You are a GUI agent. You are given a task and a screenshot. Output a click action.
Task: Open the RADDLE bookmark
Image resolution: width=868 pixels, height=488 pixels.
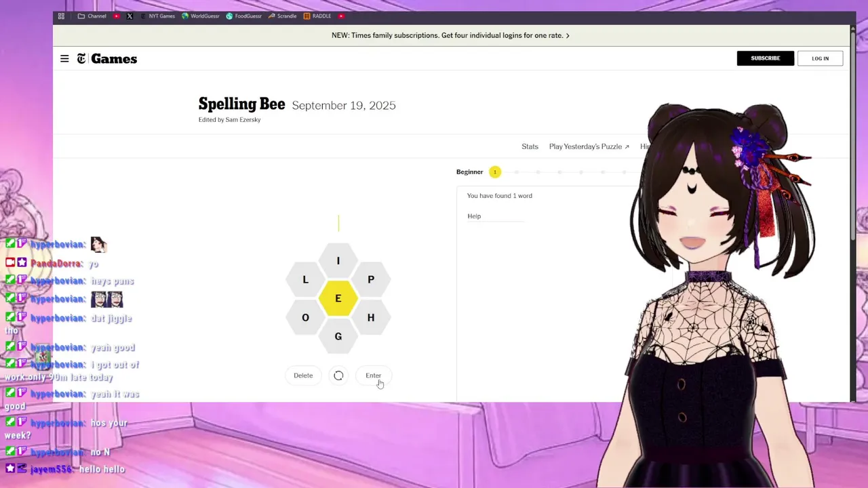317,16
